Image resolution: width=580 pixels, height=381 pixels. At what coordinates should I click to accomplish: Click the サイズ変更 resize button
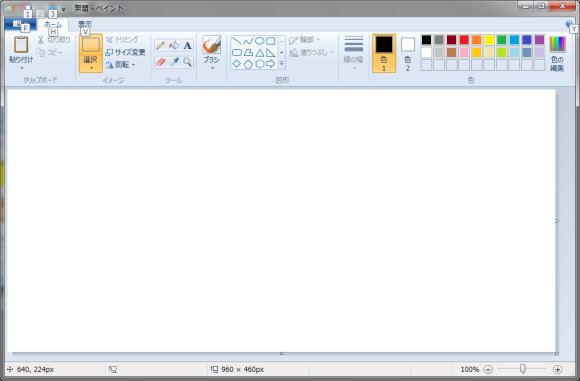pyautogui.click(x=125, y=52)
